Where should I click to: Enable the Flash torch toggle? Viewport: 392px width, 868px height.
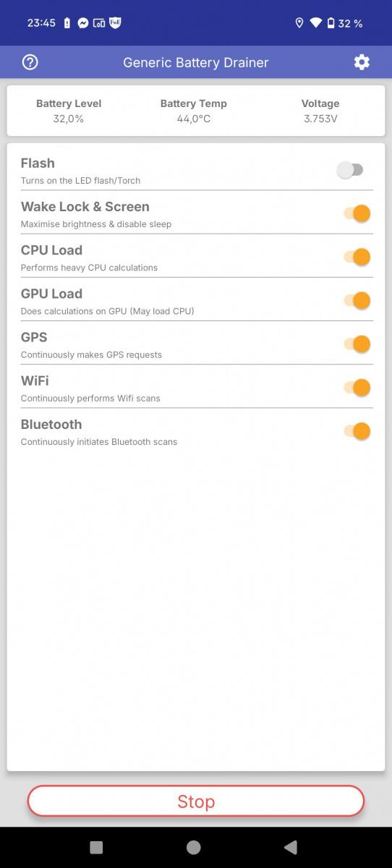coord(351,170)
